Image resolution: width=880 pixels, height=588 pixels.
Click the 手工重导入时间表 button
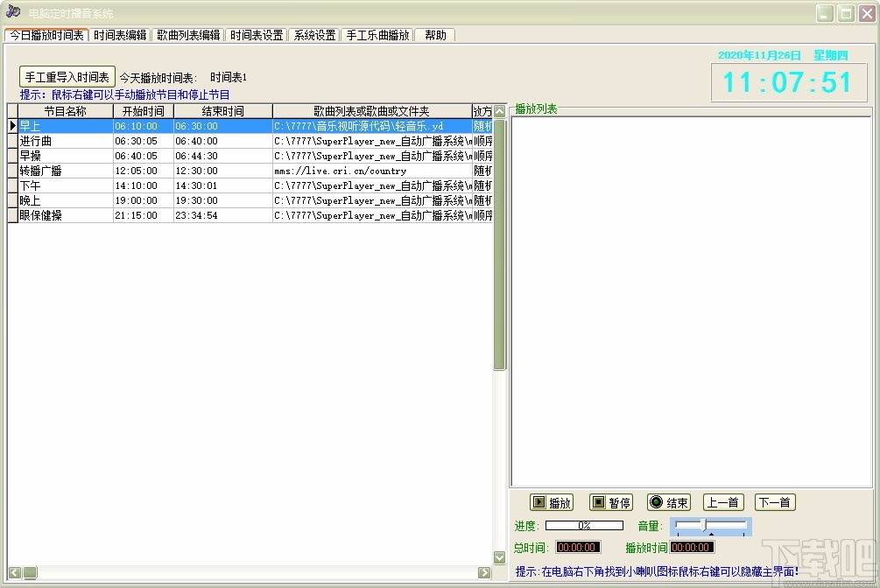pos(67,76)
